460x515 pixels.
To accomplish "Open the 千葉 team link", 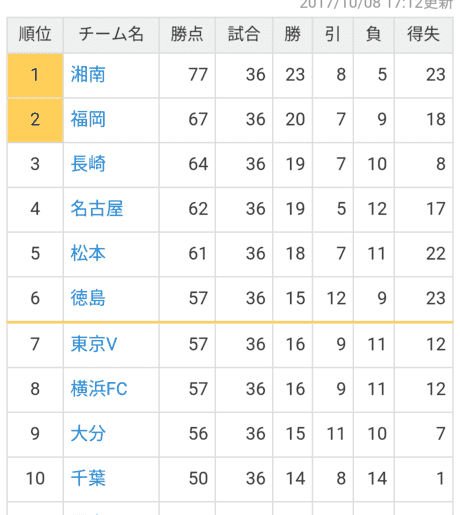I will [x=88, y=478].
